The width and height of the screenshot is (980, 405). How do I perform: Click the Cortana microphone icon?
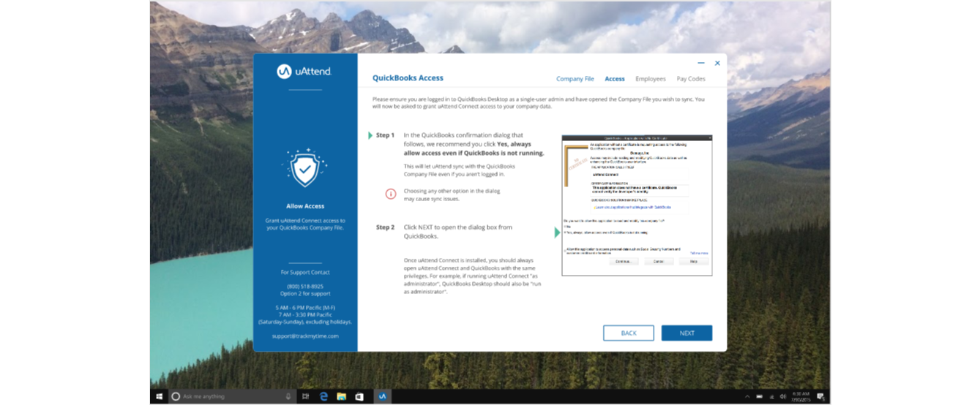[x=288, y=396]
